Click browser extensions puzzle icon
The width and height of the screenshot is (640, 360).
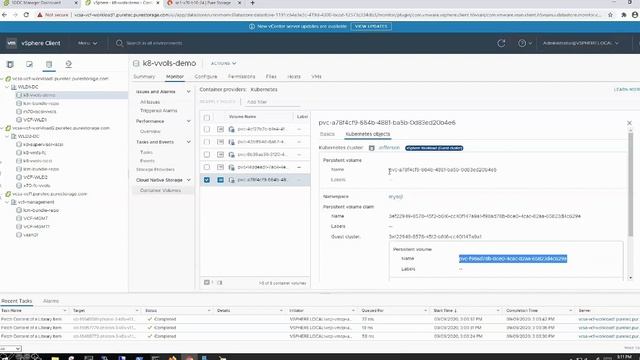click(x=623, y=15)
